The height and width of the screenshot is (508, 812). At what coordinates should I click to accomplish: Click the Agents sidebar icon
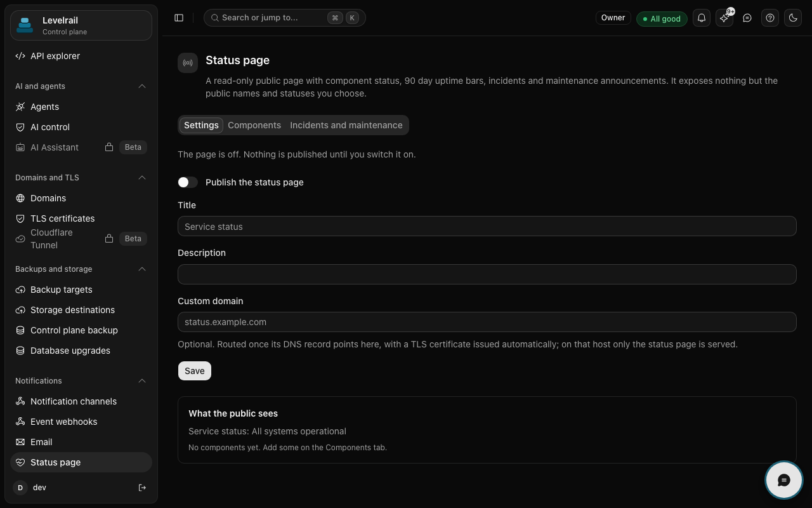pos(20,107)
